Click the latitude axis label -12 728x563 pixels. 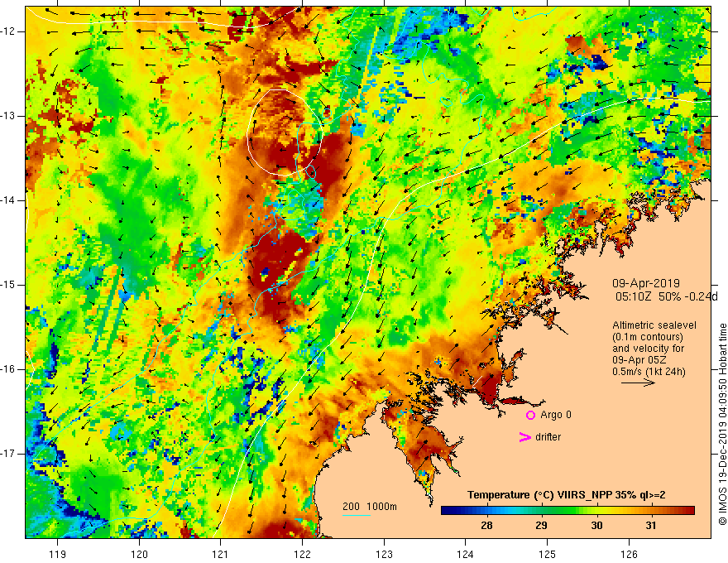coord(8,31)
